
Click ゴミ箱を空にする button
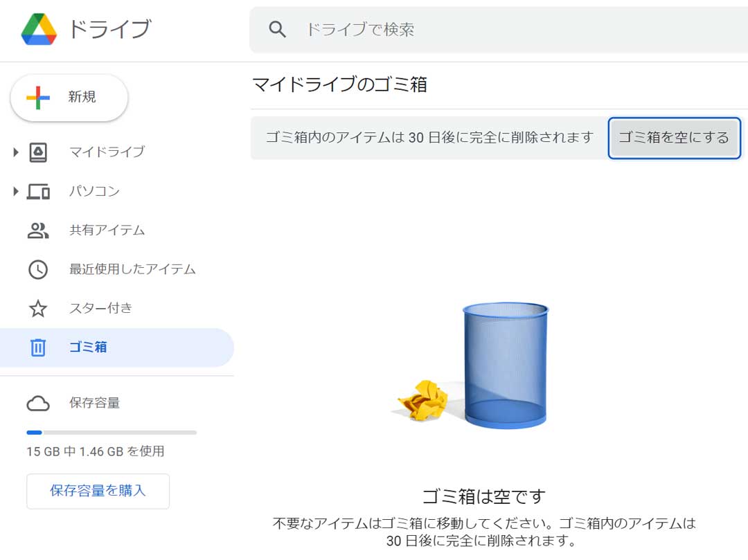coord(674,138)
